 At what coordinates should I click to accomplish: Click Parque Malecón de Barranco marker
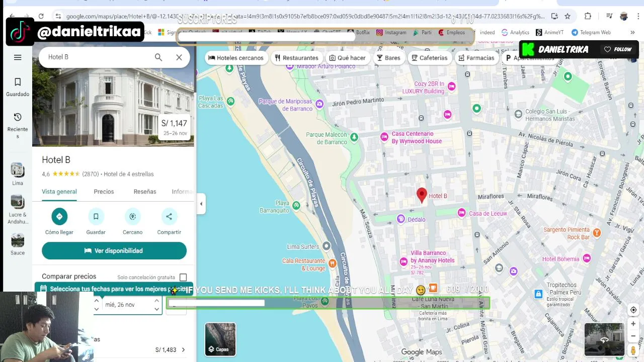click(x=354, y=137)
